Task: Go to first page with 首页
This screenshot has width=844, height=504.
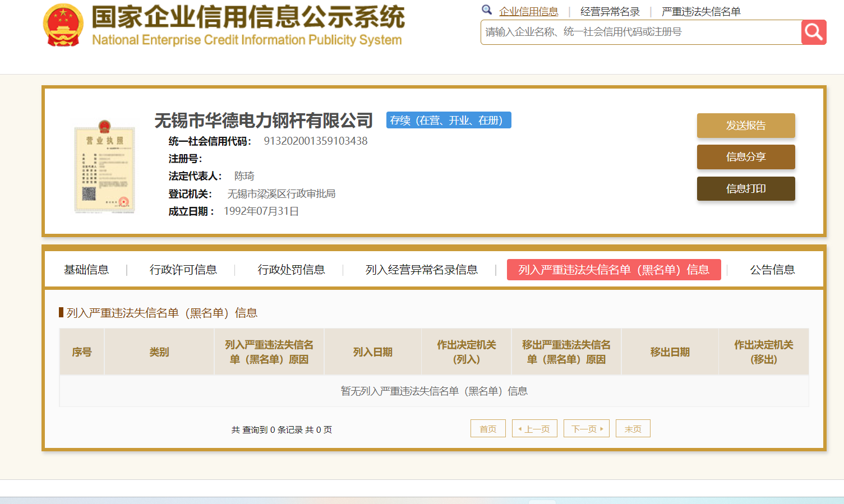Action: 488,428
